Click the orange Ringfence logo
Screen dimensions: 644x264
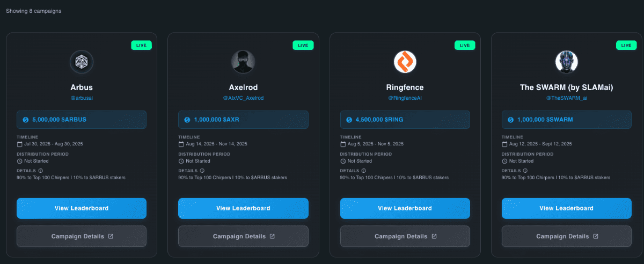pos(405,62)
